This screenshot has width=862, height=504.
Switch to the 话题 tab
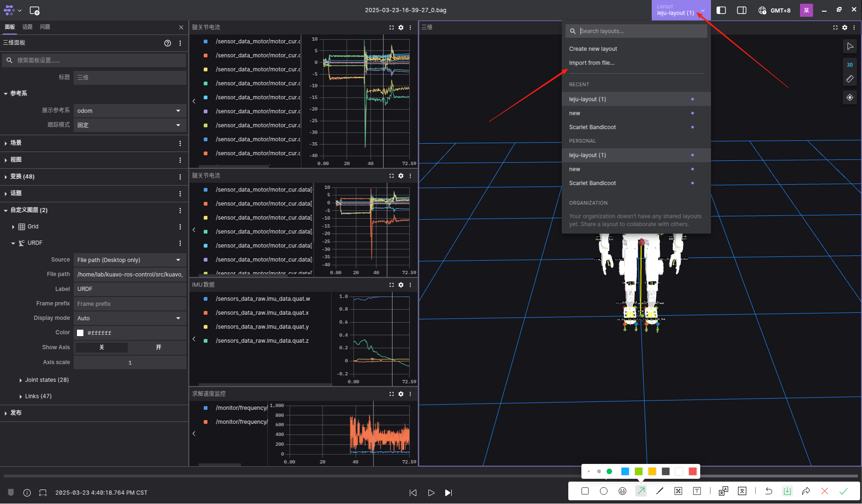pyautogui.click(x=28, y=27)
